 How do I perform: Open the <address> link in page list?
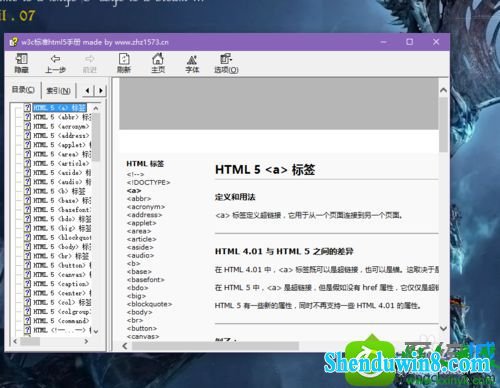click(144, 215)
